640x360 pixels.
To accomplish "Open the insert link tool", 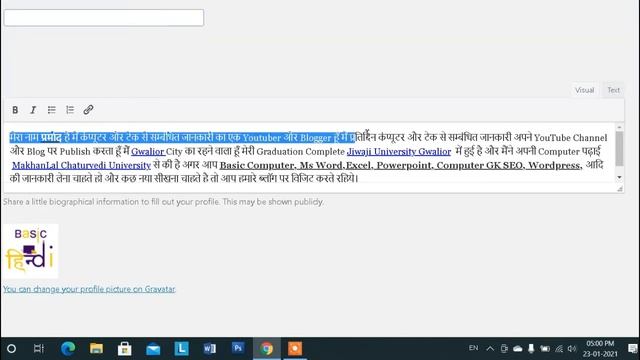I will pos(88,109).
